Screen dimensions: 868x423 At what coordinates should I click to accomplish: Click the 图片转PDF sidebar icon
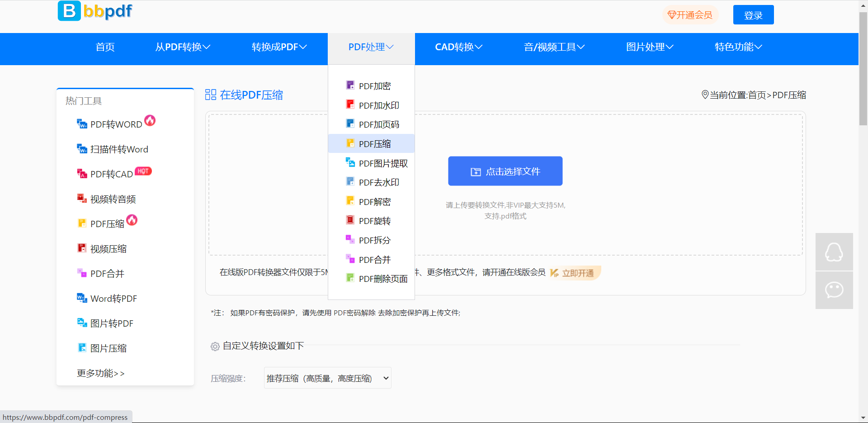tap(82, 323)
